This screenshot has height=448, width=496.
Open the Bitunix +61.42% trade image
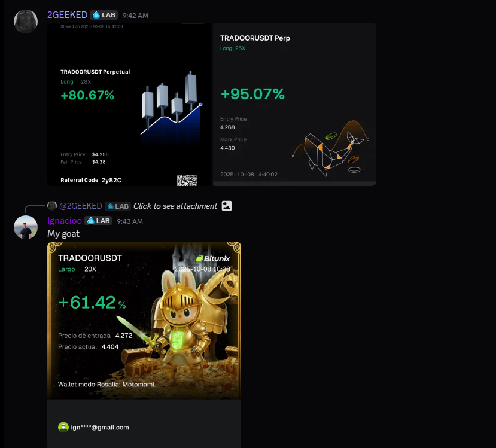[x=144, y=345]
